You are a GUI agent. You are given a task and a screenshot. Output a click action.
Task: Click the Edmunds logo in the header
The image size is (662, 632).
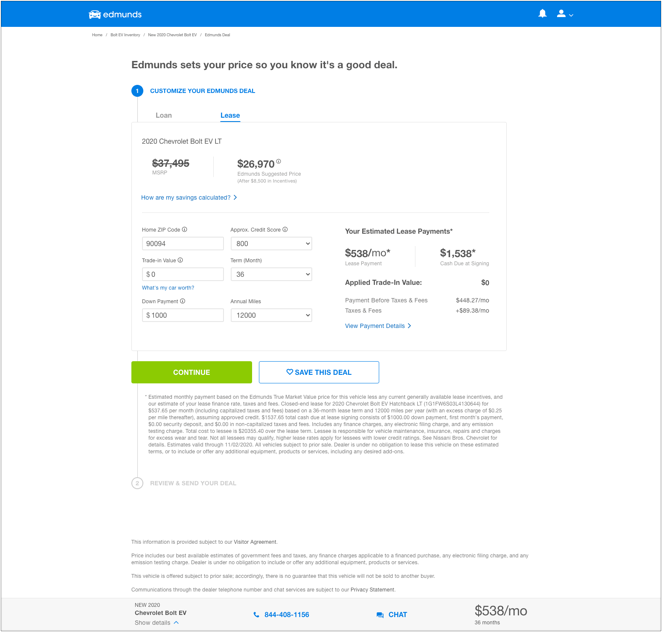(x=115, y=14)
